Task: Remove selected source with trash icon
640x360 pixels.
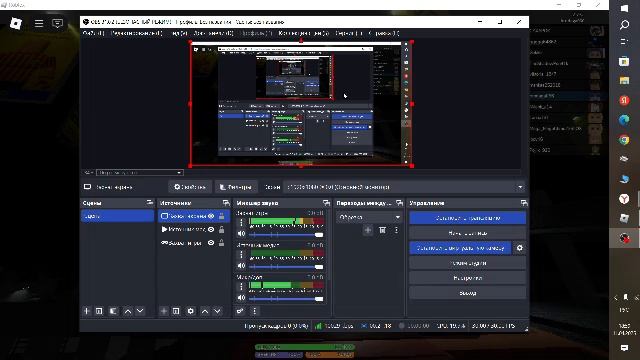Action: 176,311
